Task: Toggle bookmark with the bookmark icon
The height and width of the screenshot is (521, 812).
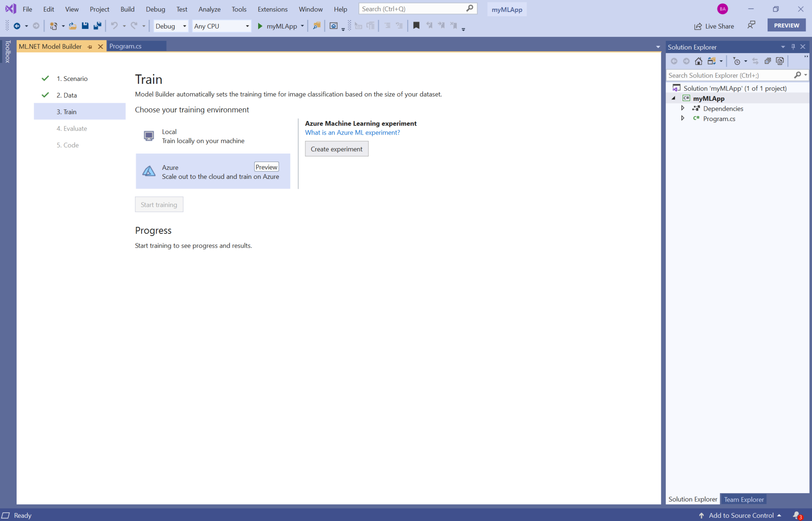Action: pyautogui.click(x=416, y=26)
